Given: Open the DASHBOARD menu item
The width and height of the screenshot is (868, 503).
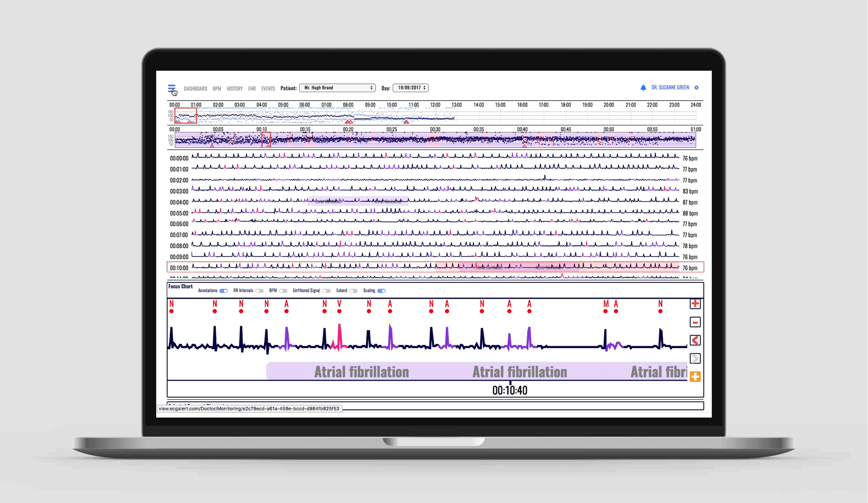Looking at the screenshot, I should pyautogui.click(x=195, y=88).
